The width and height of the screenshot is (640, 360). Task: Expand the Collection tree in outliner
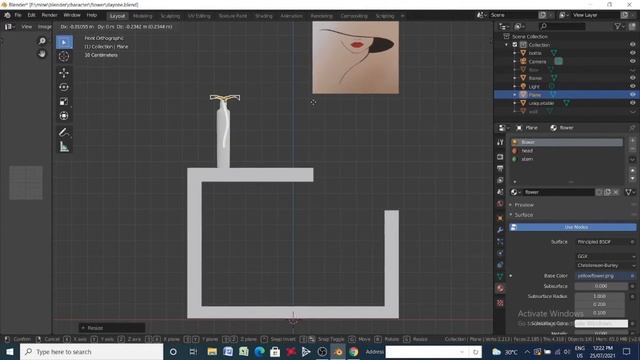click(507, 45)
